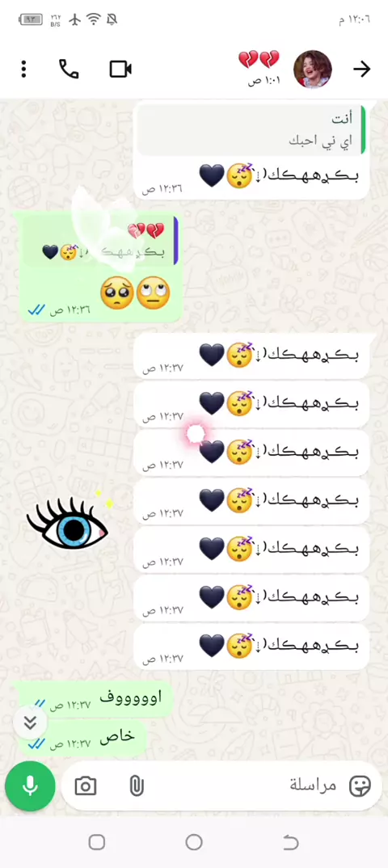This screenshot has width=388, height=868.
Task: Tap the back arrow to leave chat
Action: tap(361, 70)
